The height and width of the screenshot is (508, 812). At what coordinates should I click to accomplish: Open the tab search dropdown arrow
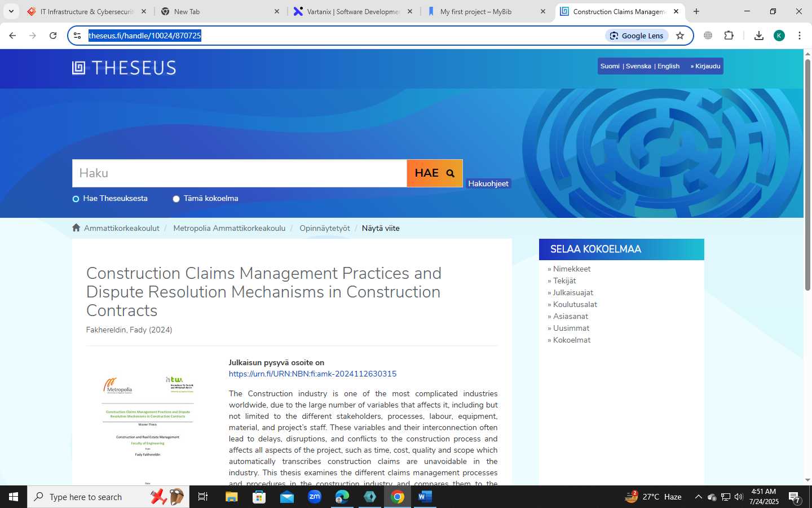pyautogui.click(x=11, y=11)
